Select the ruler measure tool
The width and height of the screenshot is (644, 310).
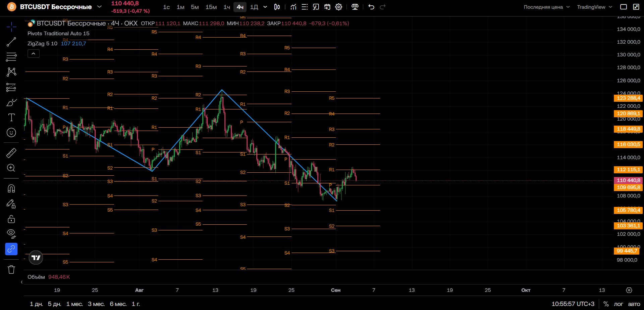[x=11, y=153]
